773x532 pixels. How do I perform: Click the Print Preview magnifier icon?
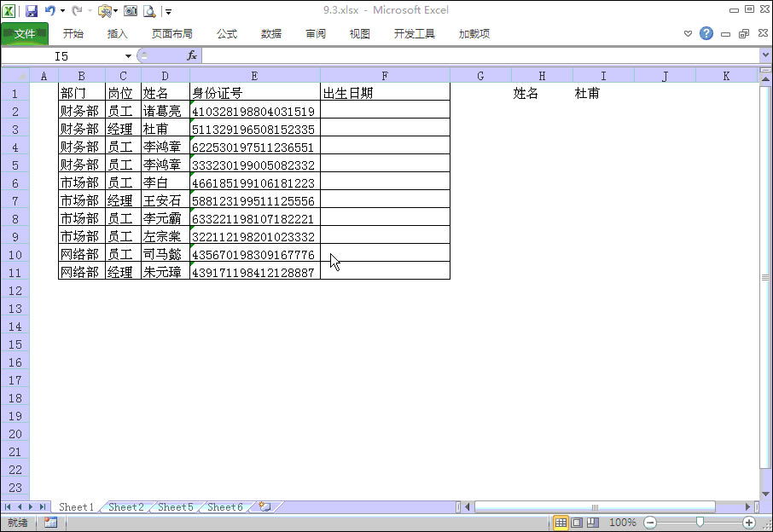149,11
